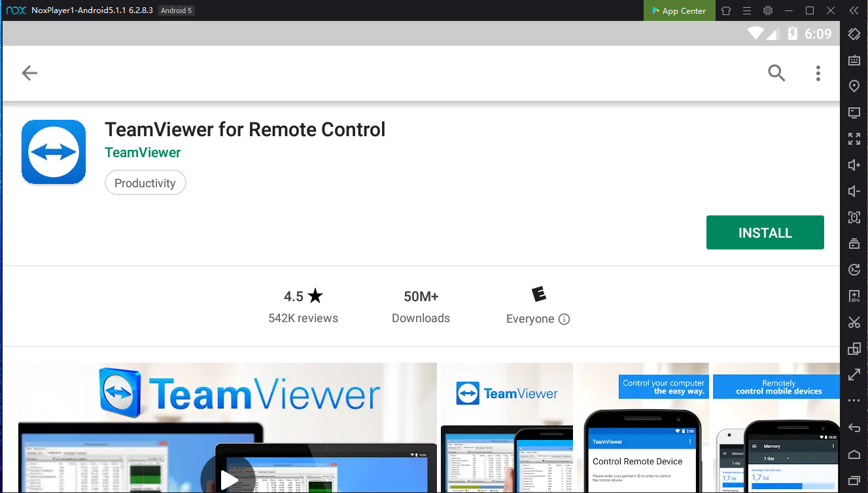Image resolution: width=868 pixels, height=493 pixels.
Task: Increase volume with speaker plus icon
Action: pos(854,165)
